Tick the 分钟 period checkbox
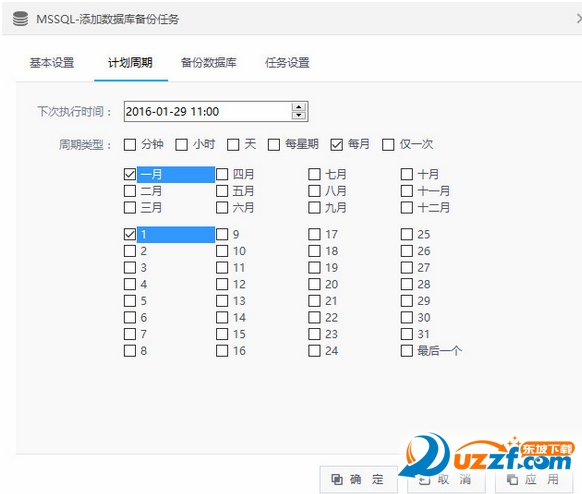This screenshot has height=494, width=582. 130,144
